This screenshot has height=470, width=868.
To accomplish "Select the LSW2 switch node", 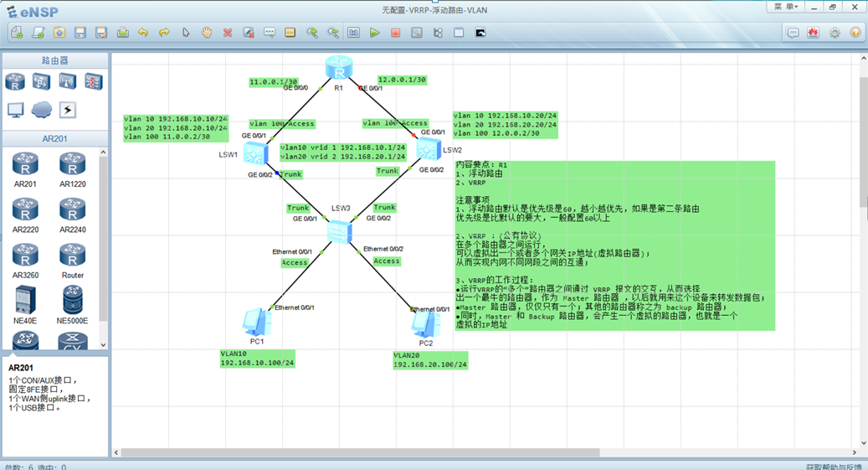I will click(x=428, y=149).
